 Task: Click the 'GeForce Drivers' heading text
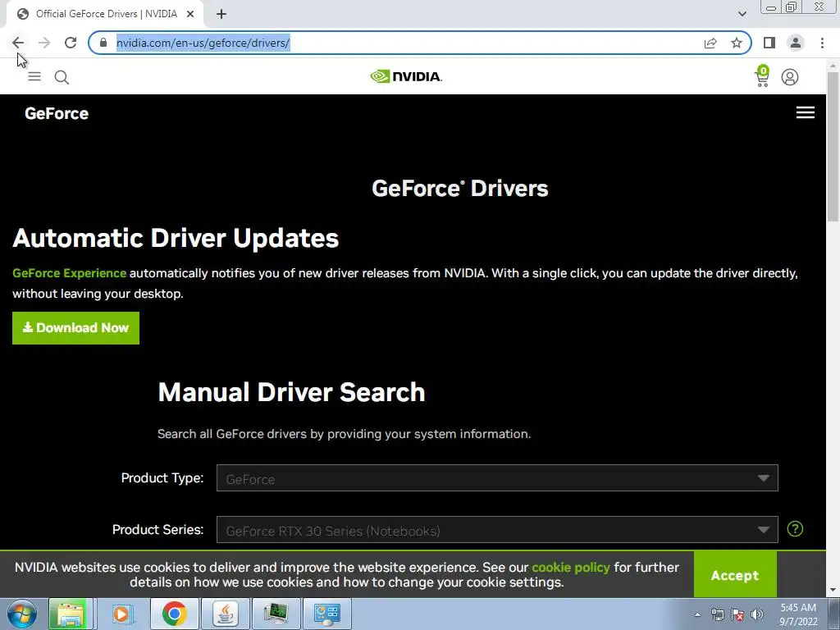click(460, 189)
